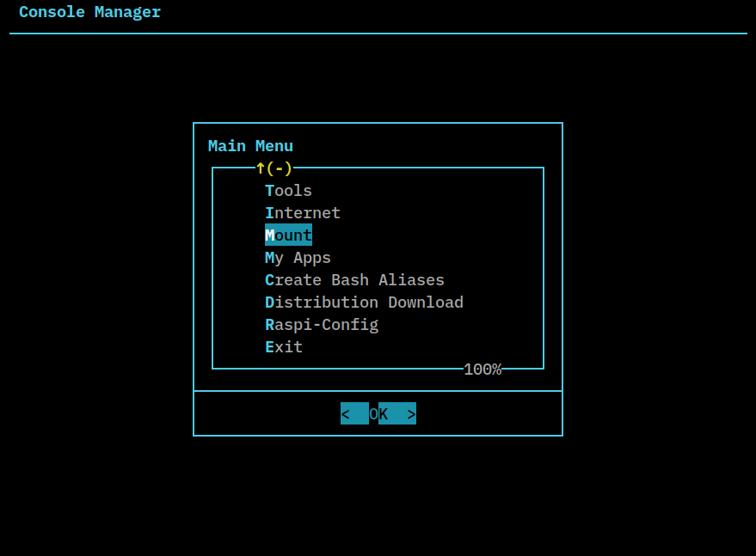
Task: Click the 100% scroll position indicator
Action: click(x=483, y=370)
